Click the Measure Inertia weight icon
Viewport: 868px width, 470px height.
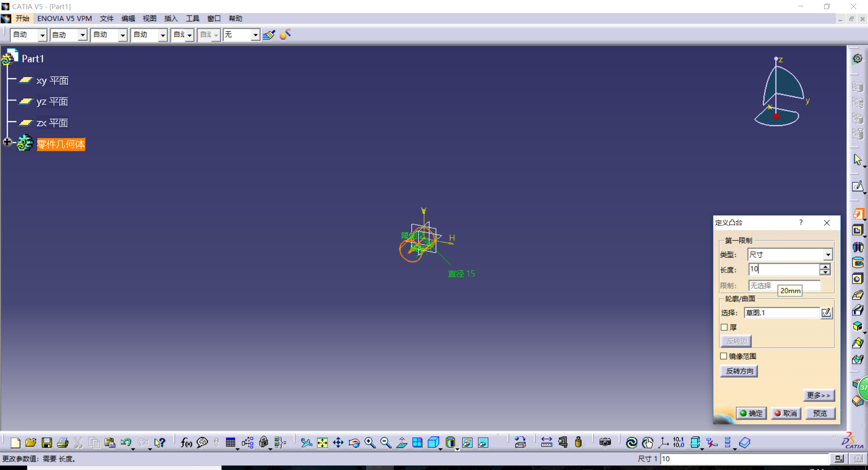coord(578,443)
